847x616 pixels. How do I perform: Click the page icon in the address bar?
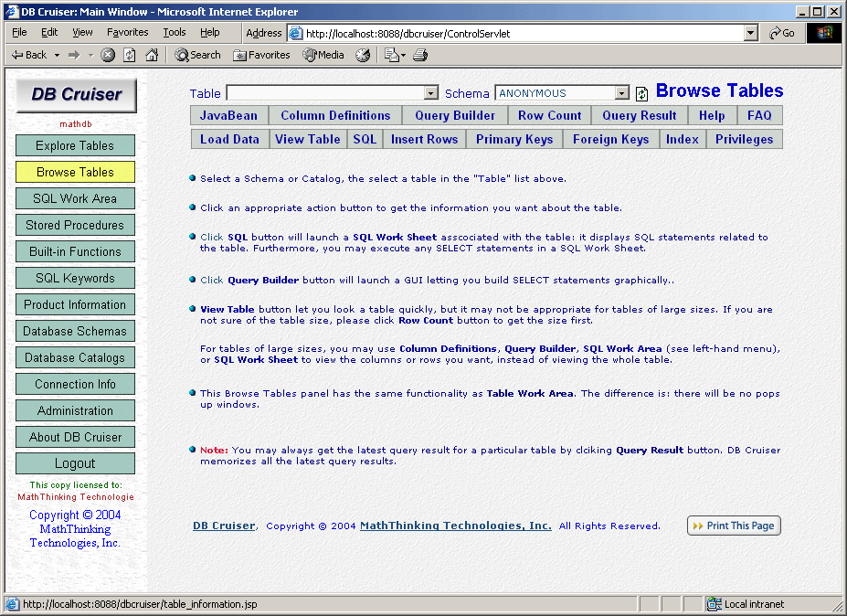click(x=295, y=34)
